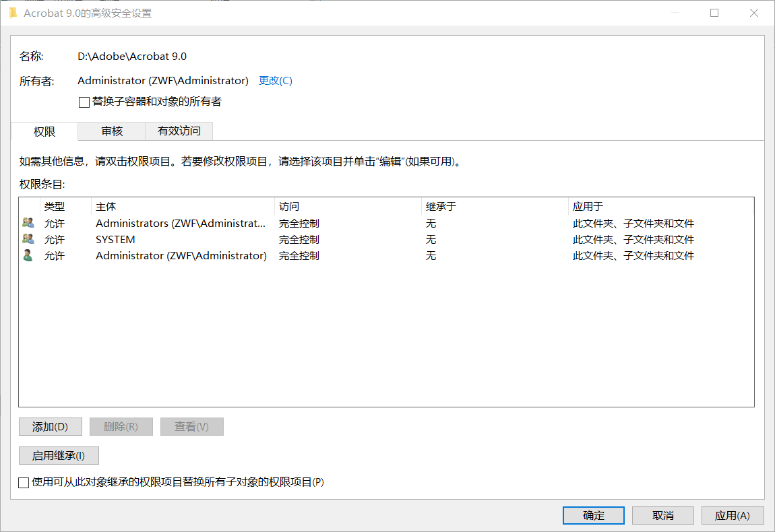Sort by the 应用于 column header

coord(661,207)
